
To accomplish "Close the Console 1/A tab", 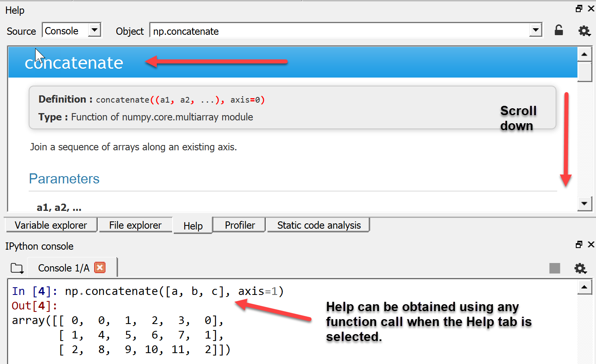I will click(x=100, y=267).
